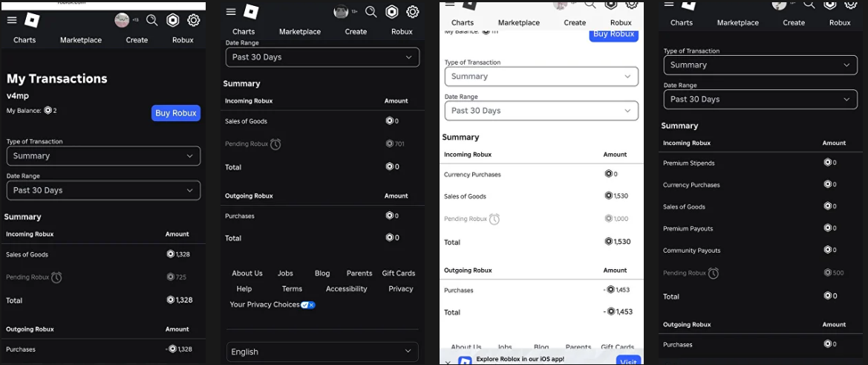Click Roblox app icon in iOS banner
This screenshot has height=365, width=868.
tap(465, 361)
